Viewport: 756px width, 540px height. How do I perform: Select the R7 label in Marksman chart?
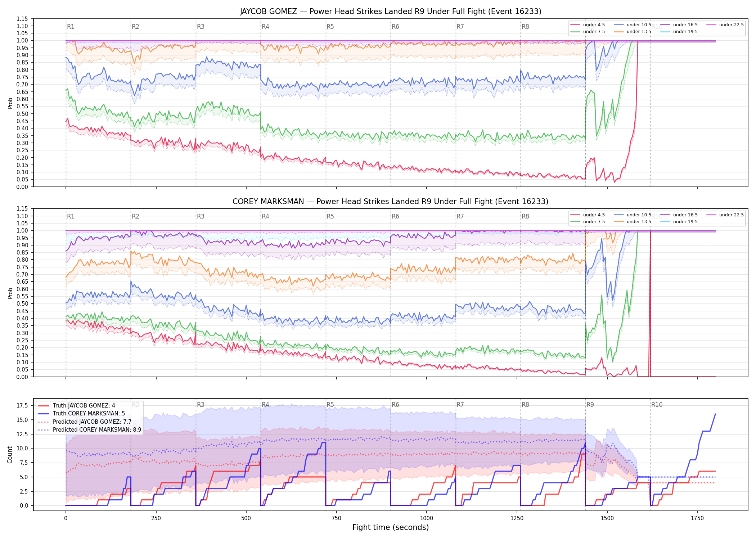(x=460, y=216)
